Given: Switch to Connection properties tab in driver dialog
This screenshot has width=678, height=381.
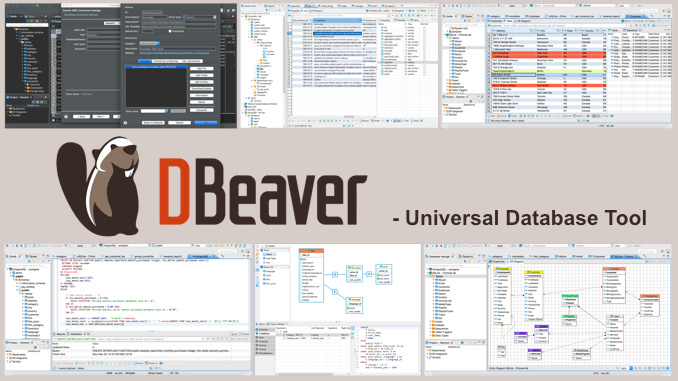Looking at the screenshot, I should coord(166,61).
